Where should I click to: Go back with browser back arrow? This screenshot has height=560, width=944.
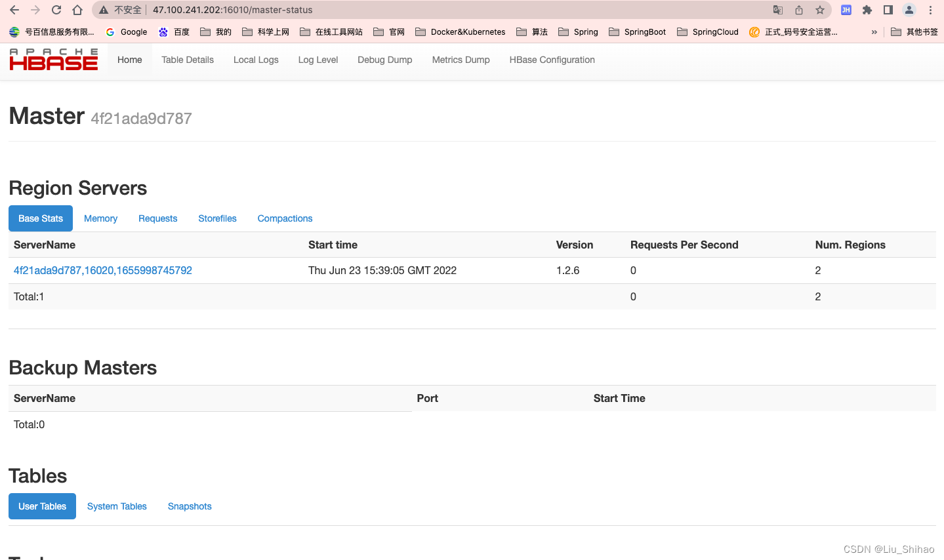tap(14, 10)
